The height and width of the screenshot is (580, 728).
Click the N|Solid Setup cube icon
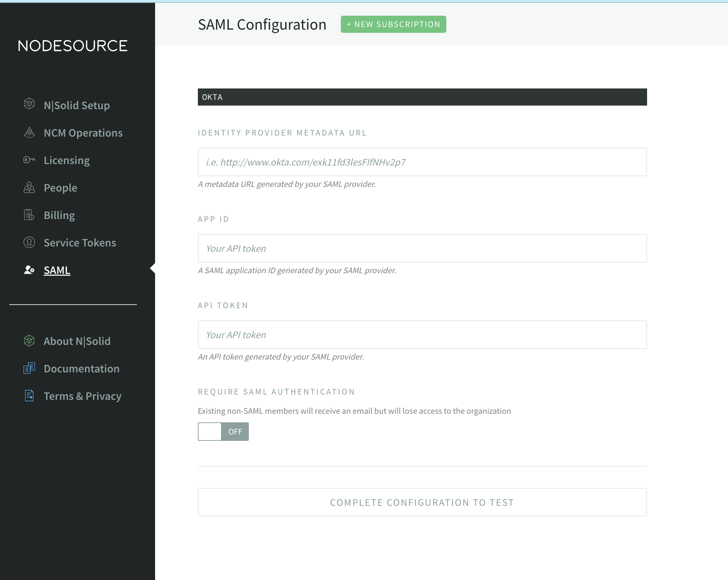click(x=29, y=104)
